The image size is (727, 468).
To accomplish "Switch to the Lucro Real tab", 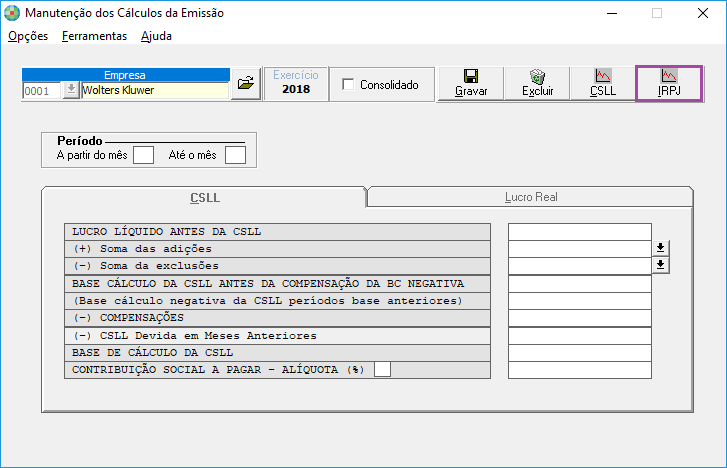I will pos(530,197).
